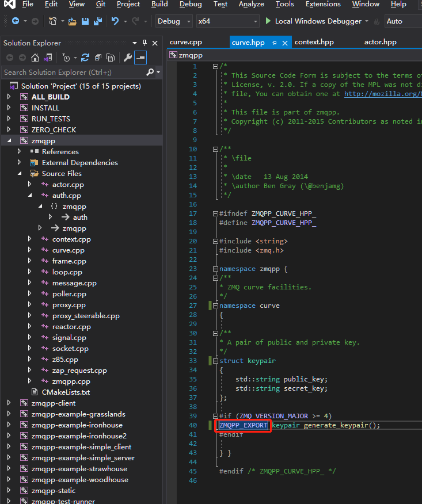
Task: Open the Edit menu
Action: pyautogui.click(x=51, y=4)
